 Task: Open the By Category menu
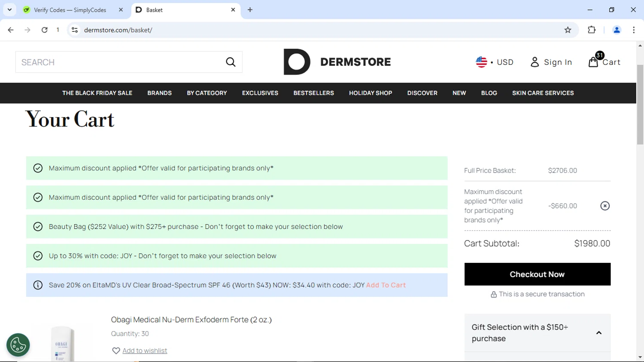[x=207, y=93]
